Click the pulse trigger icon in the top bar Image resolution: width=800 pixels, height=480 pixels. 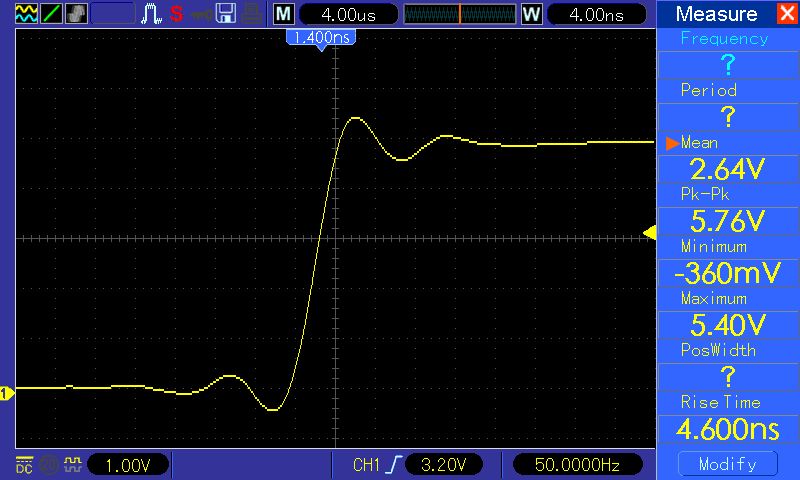pos(151,14)
